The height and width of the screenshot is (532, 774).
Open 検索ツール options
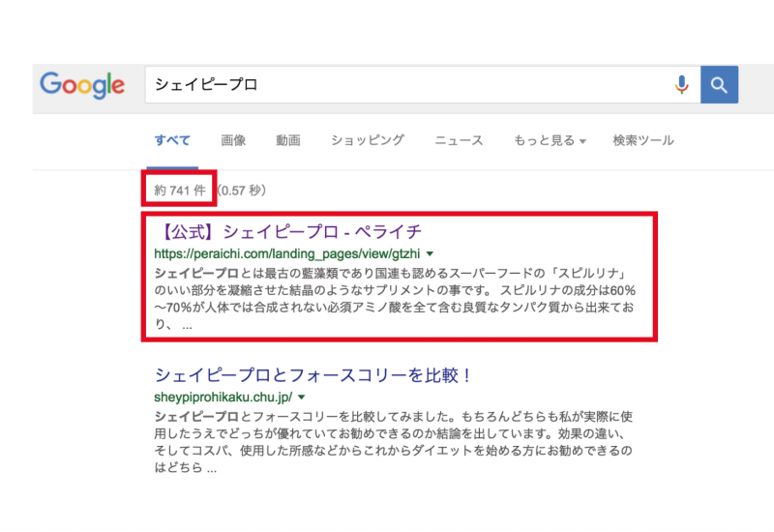coord(643,140)
